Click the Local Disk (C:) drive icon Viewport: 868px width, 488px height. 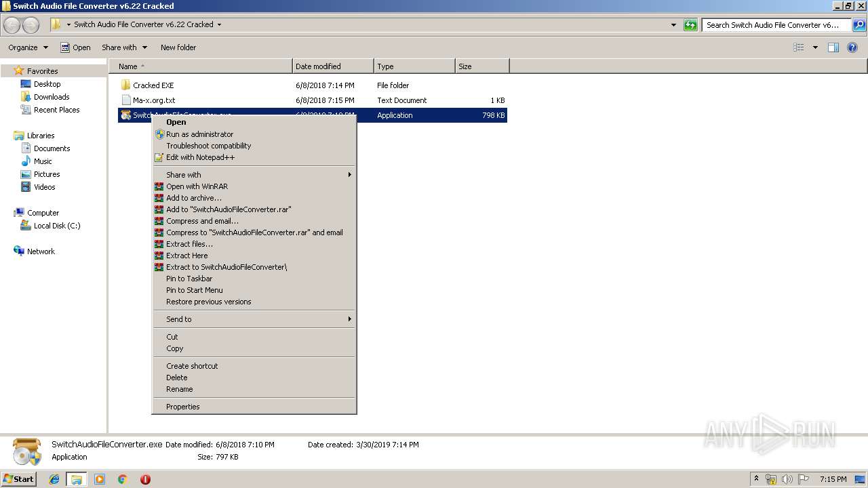26,226
